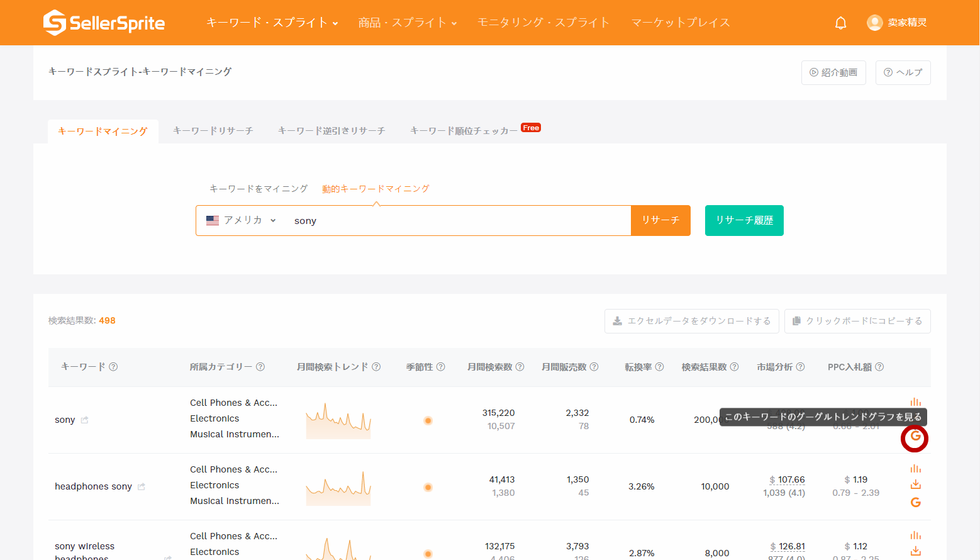Show bar chart for headphones sony row
The image size is (980, 560).
coord(915,468)
